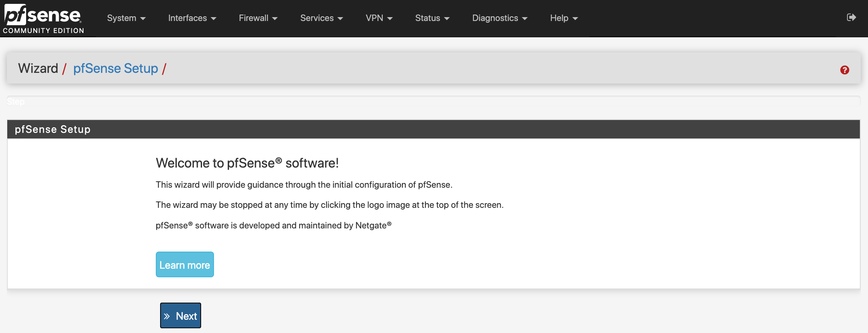Open the red help question mark icon
Screen dimensions: 868x333
point(844,70)
